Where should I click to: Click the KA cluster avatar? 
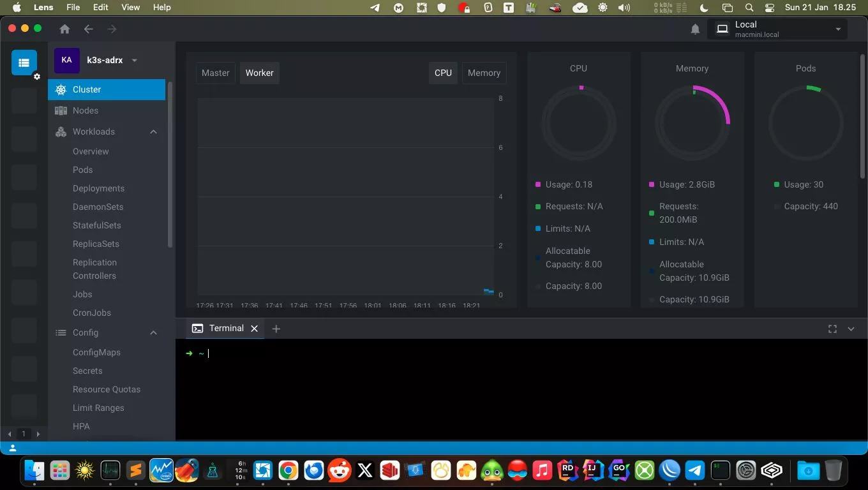click(x=66, y=60)
